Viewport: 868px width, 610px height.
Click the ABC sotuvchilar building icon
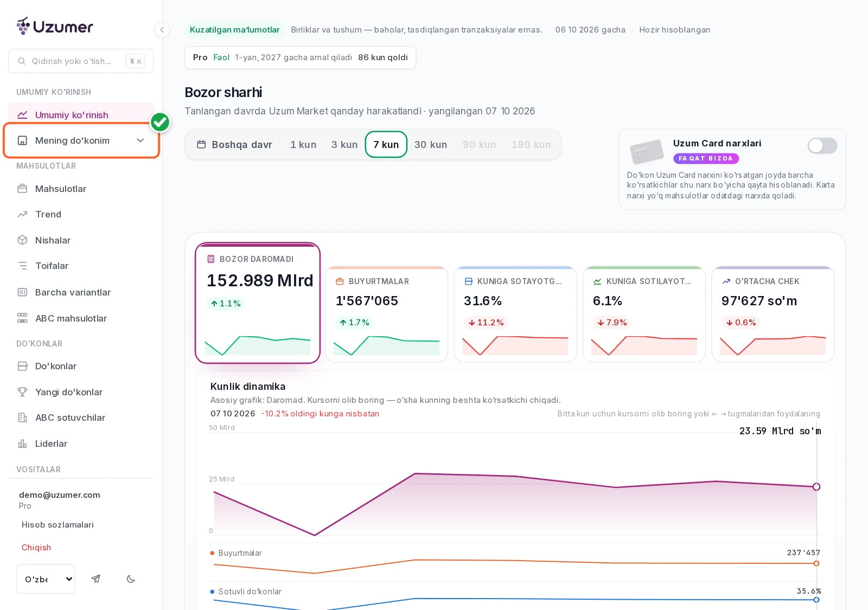(x=22, y=418)
